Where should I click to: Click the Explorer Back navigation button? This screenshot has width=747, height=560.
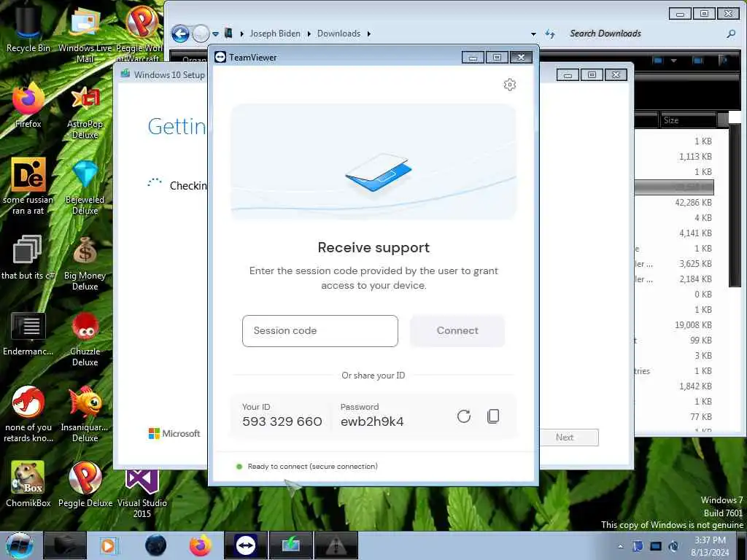tap(180, 34)
